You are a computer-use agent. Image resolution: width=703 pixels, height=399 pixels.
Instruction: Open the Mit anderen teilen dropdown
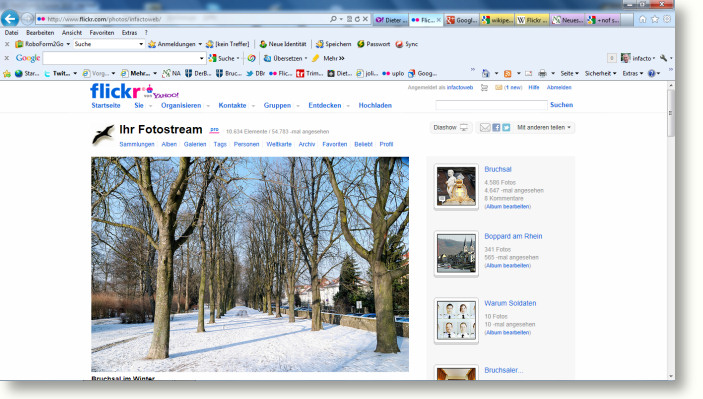click(x=544, y=128)
